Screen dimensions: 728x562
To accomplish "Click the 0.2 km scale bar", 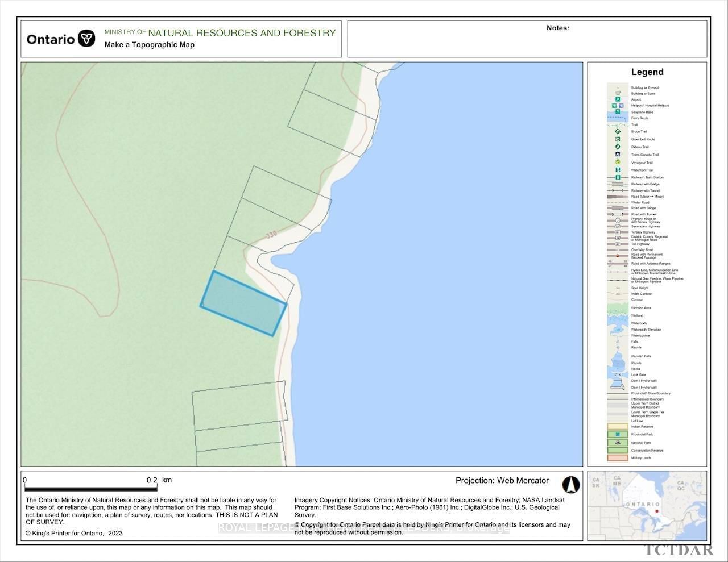I will click(91, 488).
